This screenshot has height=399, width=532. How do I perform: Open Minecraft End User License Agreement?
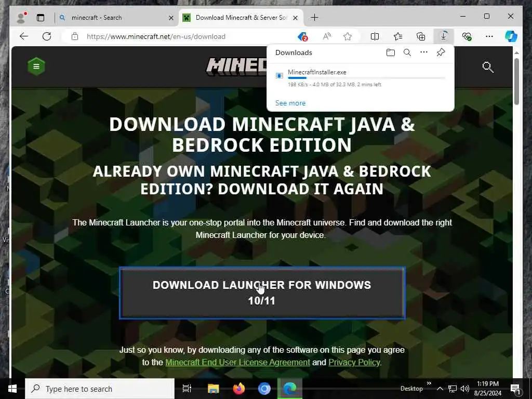237,362
